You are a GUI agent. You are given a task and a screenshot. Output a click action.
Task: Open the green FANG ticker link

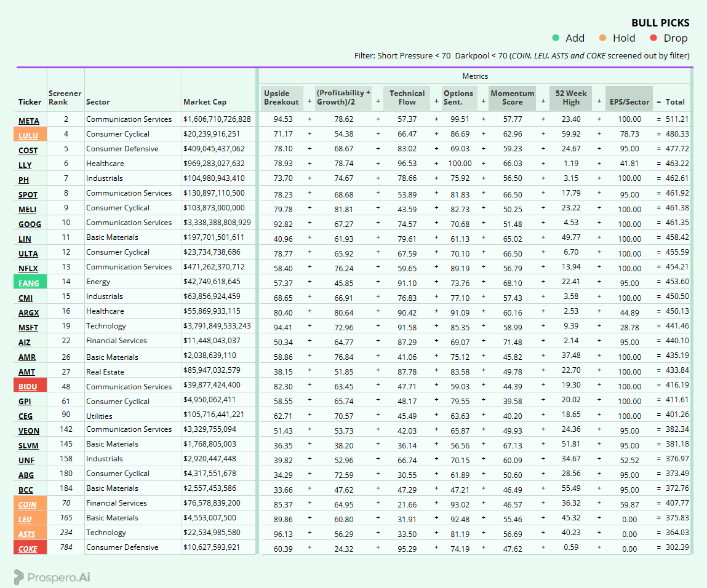tap(29, 284)
